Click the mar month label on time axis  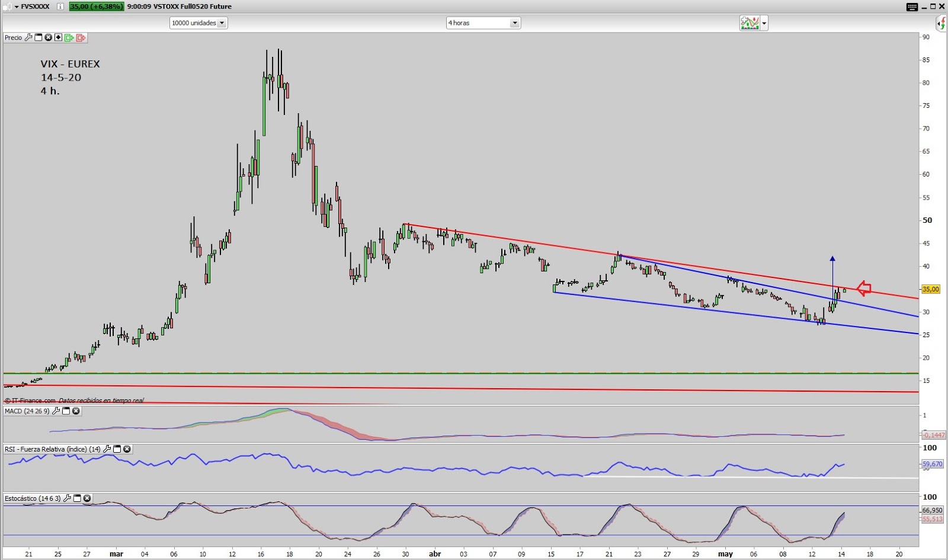116,554
